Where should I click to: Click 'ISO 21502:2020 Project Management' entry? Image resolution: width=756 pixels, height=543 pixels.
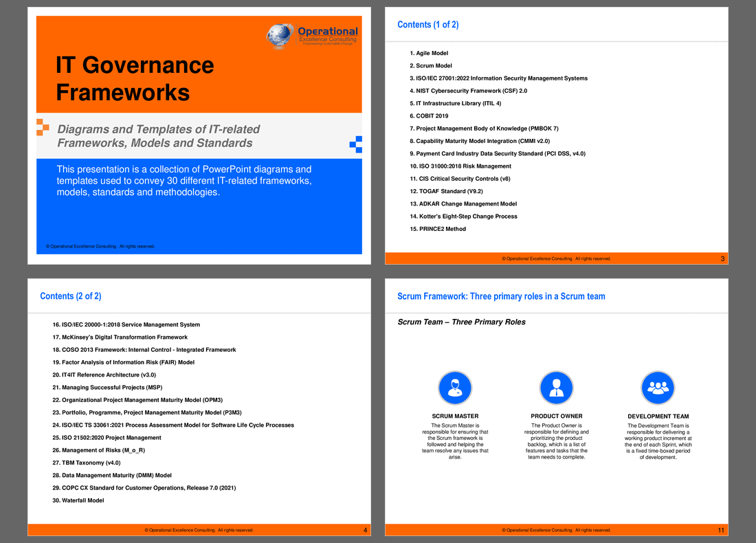pyautogui.click(x=107, y=437)
